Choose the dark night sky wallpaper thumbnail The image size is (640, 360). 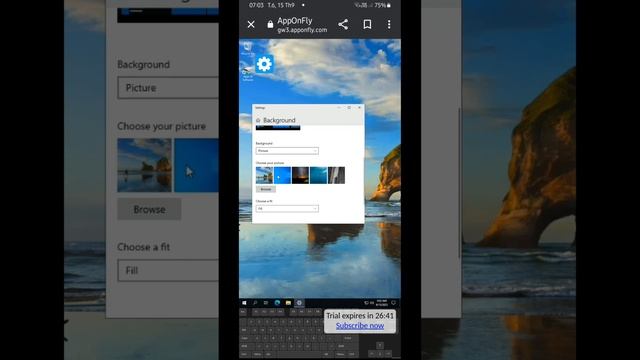300,175
